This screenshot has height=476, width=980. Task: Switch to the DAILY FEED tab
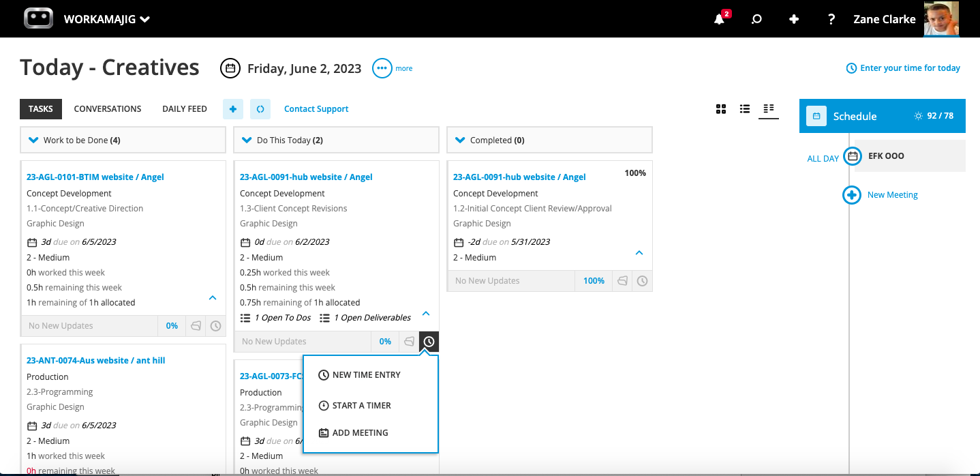tap(185, 109)
